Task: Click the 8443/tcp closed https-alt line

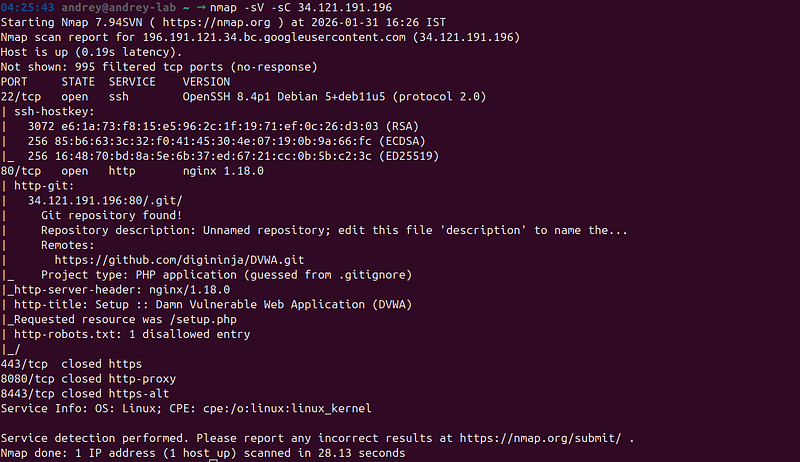Action: (85, 393)
